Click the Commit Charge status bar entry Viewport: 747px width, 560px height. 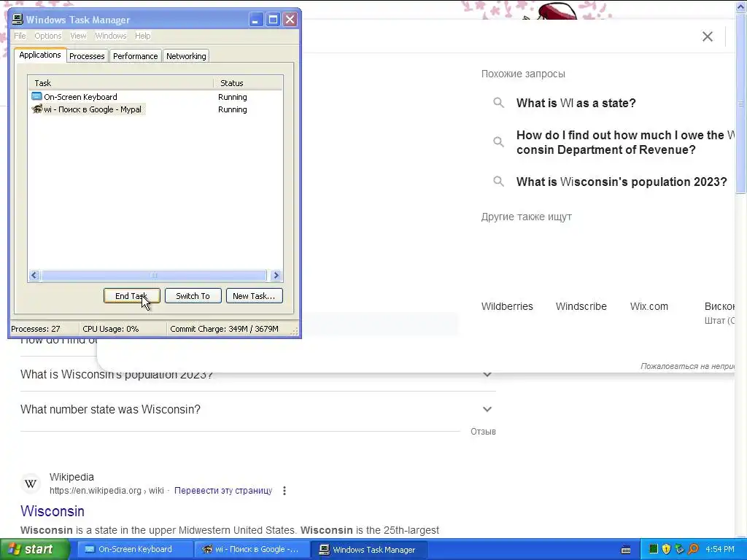click(x=225, y=329)
